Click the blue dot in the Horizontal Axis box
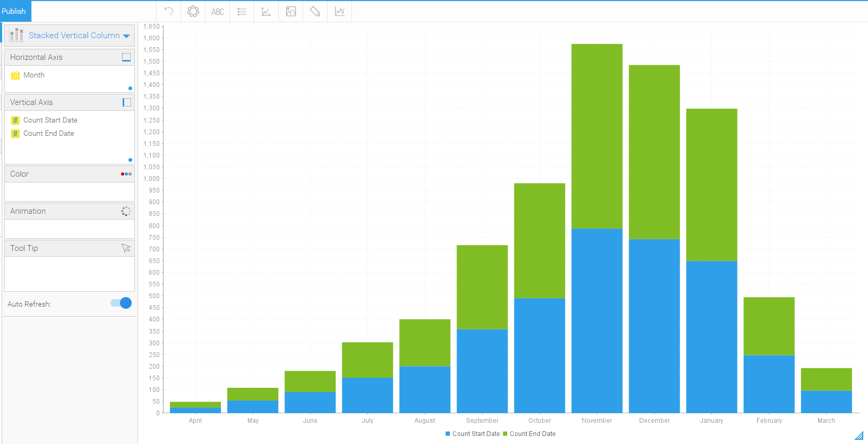Viewport: 868px width, 444px height. [x=130, y=89]
